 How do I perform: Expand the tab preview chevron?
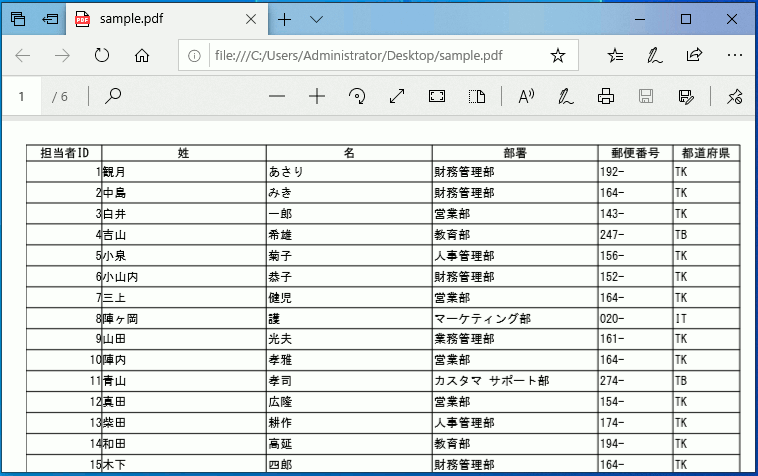(316, 19)
